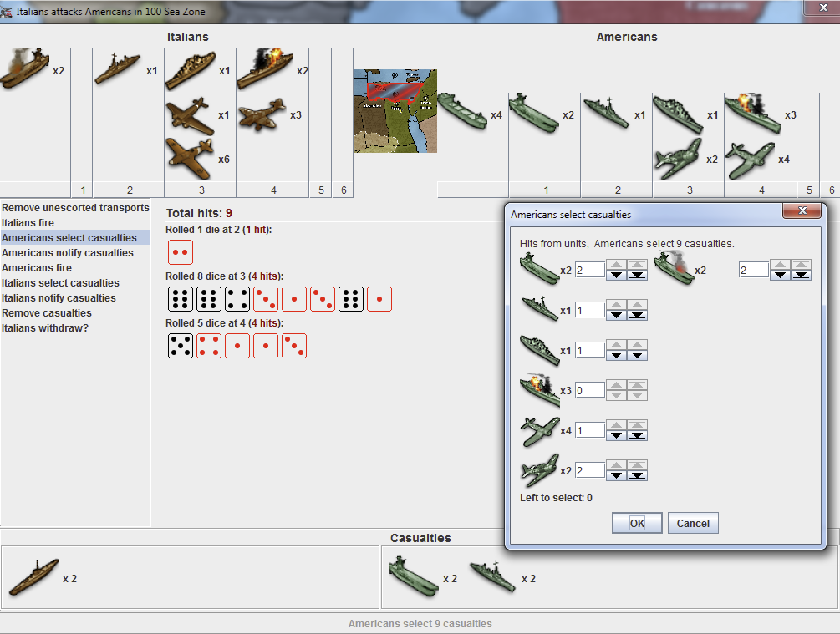The height and width of the screenshot is (634, 840).
Task: Set fighter casualties to maximum with double-arrow
Action: (639, 426)
